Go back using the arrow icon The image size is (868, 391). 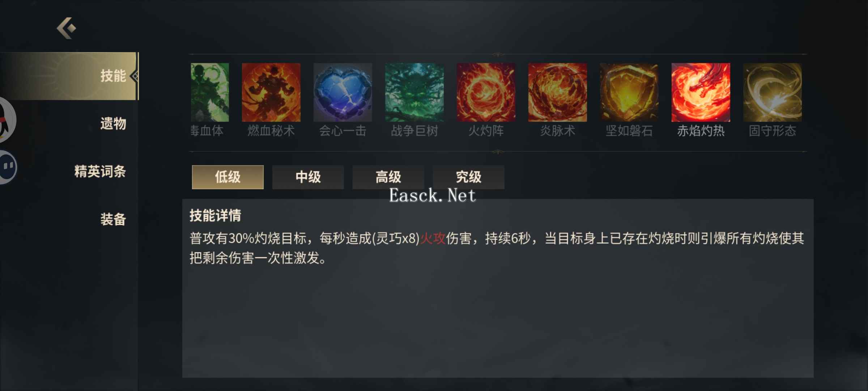67,28
